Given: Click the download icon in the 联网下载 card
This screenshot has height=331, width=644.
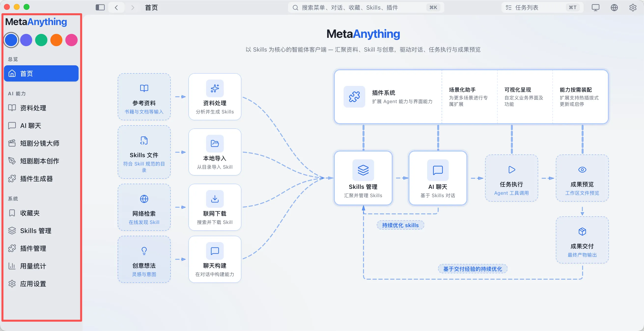Looking at the screenshot, I should tap(215, 199).
